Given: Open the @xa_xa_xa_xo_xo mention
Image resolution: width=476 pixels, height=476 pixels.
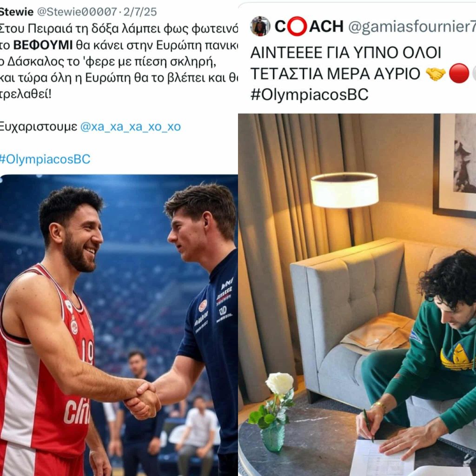Looking at the screenshot, I should 131,126.
